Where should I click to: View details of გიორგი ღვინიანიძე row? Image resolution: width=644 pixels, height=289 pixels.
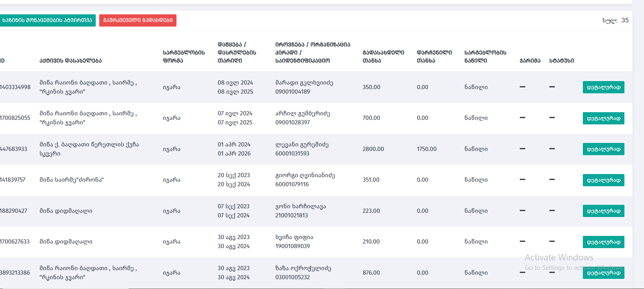click(603, 180)
